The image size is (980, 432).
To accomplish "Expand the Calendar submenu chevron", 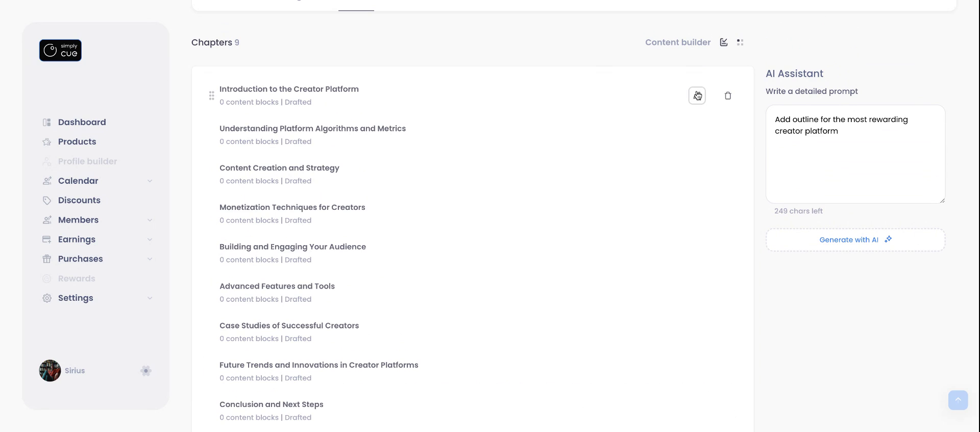I will [150, 181].
